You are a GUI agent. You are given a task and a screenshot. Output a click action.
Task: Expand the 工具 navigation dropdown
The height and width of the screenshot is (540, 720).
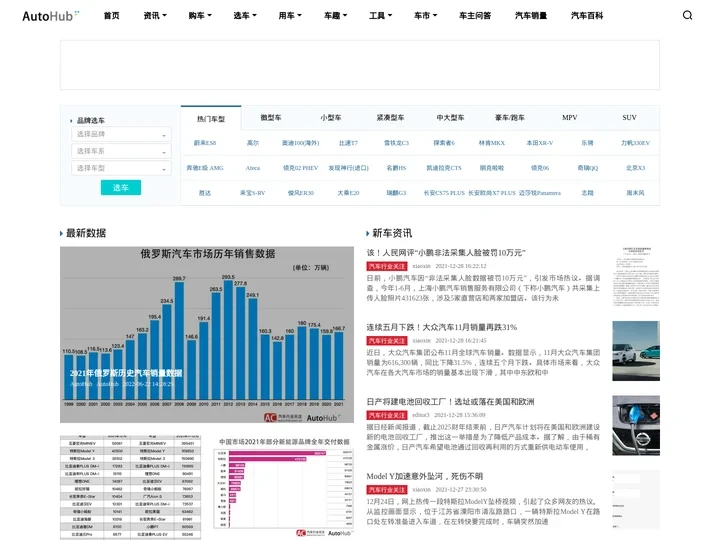380,16
